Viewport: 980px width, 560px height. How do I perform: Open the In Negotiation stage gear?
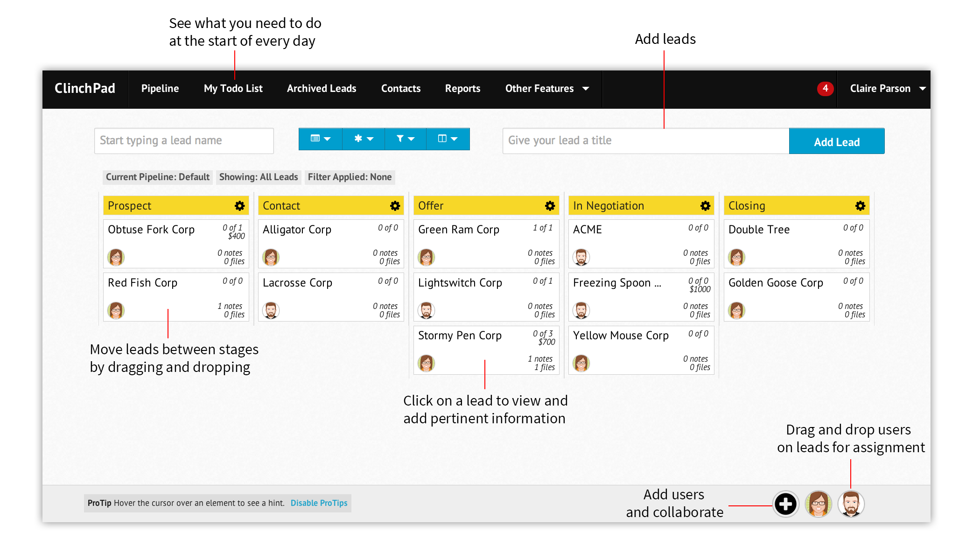pyautogui.click(x=705, y=205)
